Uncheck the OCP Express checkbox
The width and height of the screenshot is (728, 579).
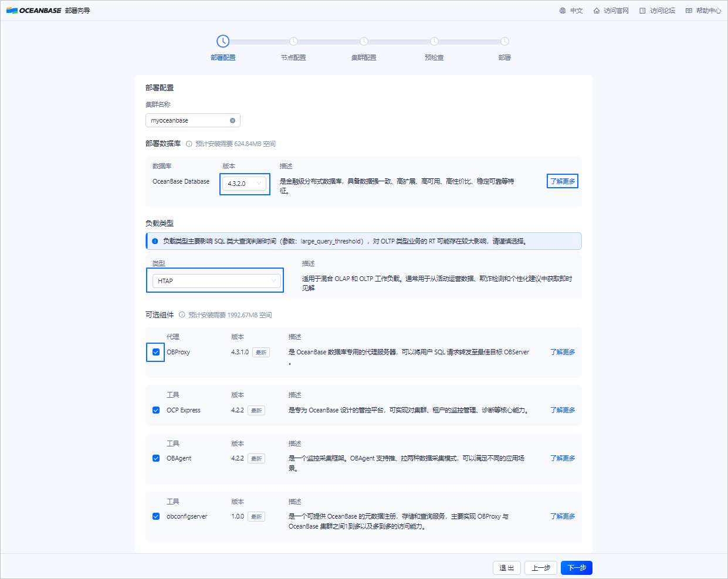[x=156, y=410]
